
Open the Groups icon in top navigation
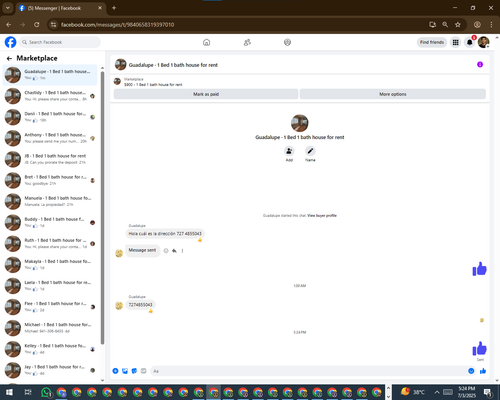(287, 42)
